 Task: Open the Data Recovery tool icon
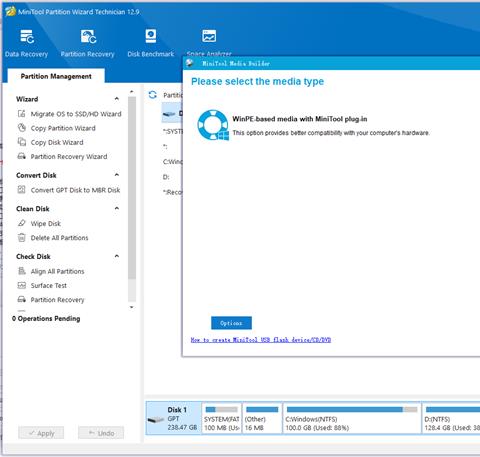[x=27, y=36]
